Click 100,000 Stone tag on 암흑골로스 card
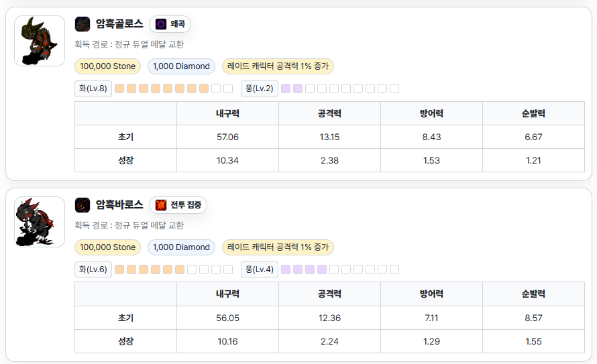This screenshot has height=364, width=597. pyautogui.click(x=107, y=66)
